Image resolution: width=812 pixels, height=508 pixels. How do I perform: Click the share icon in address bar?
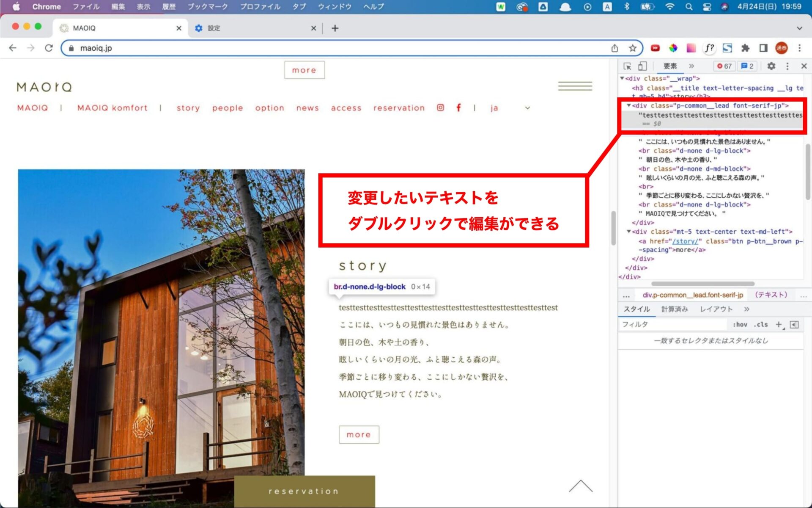[x=614, y=48]
